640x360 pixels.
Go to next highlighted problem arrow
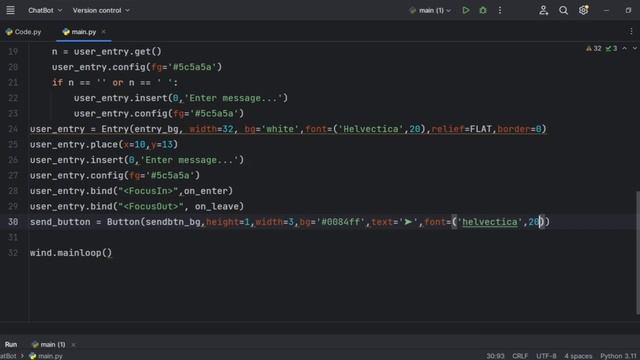635,49
